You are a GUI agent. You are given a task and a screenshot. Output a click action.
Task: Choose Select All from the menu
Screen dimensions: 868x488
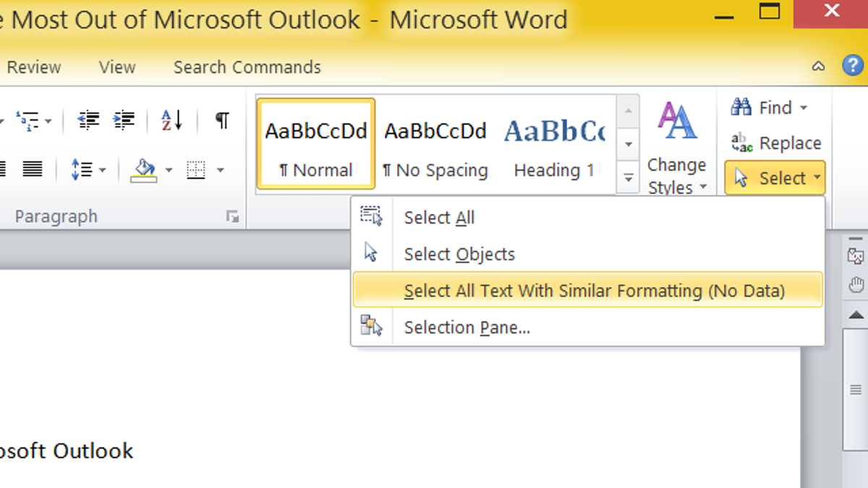pyautogui.click(x=587, y=217)
